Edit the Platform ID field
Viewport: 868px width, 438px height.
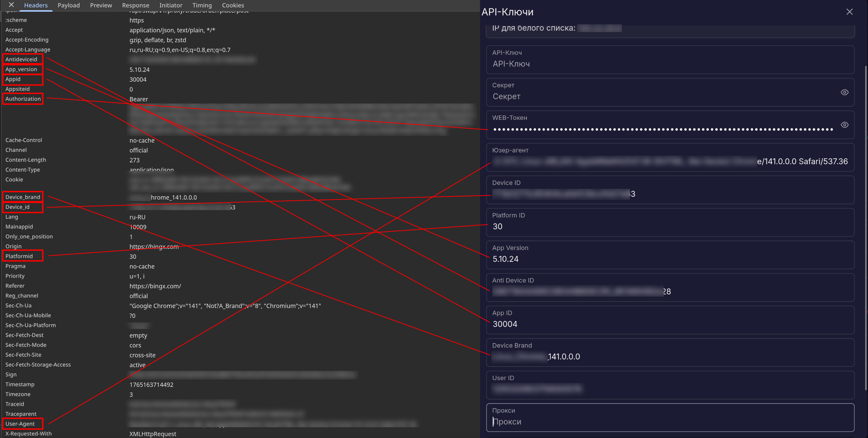(670, 222)
